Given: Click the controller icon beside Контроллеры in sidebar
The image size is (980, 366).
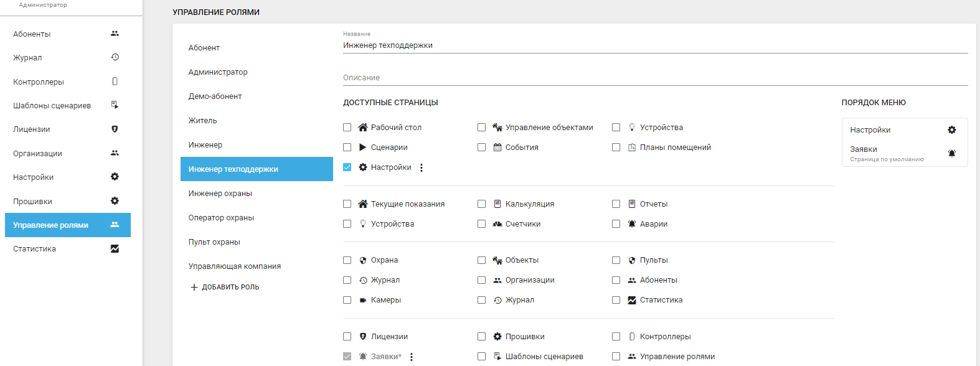Looking at the screenshot, I should (x=115, y=82).
